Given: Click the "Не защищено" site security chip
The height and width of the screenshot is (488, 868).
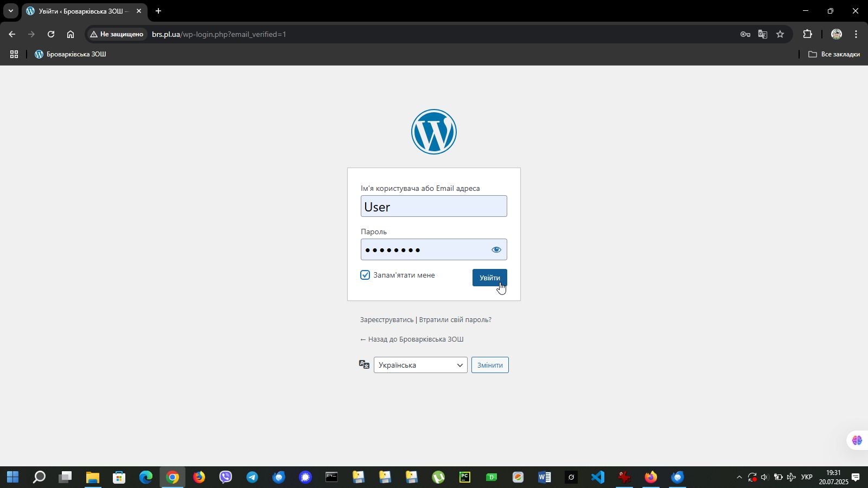Looking at the screenshot, I should pos(117,34).
